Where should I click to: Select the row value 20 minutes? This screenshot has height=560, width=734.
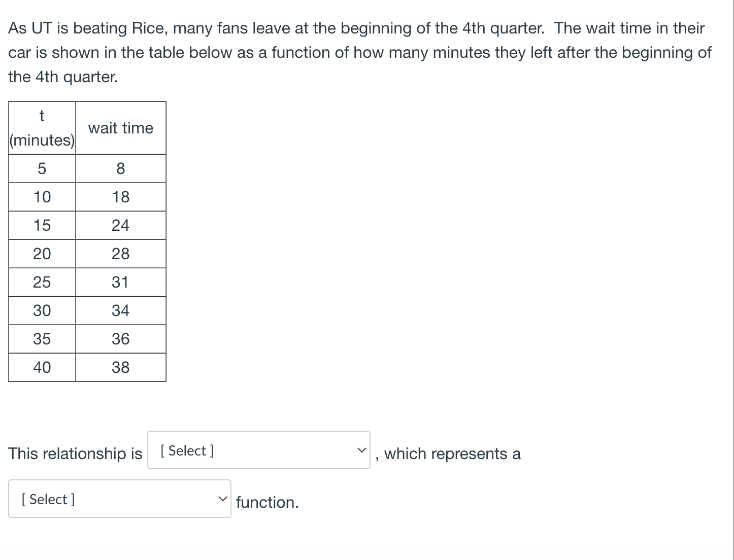pos(42,254)
